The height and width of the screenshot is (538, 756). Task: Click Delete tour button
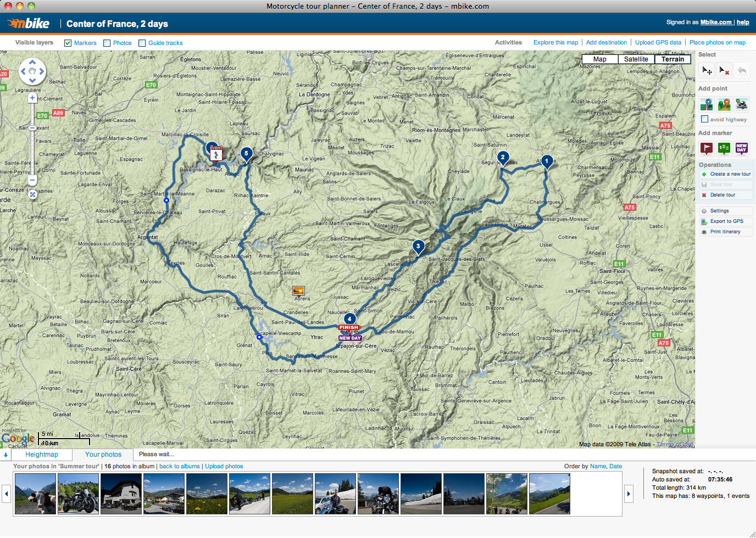726,195
